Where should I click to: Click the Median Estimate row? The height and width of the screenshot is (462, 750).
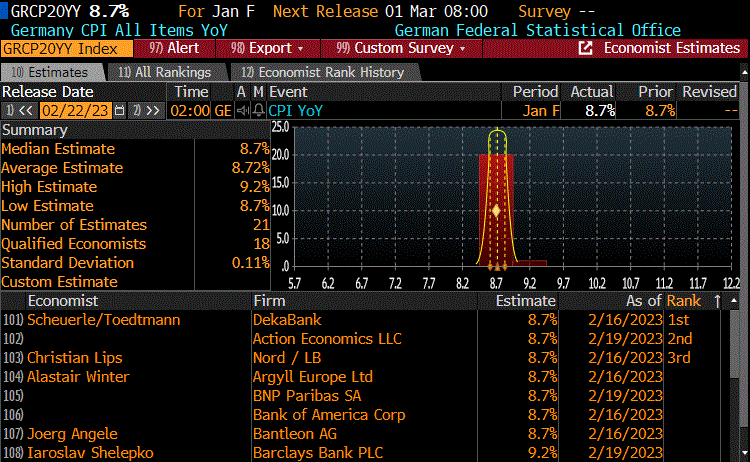pyautogui.click(x=135, y=149)
